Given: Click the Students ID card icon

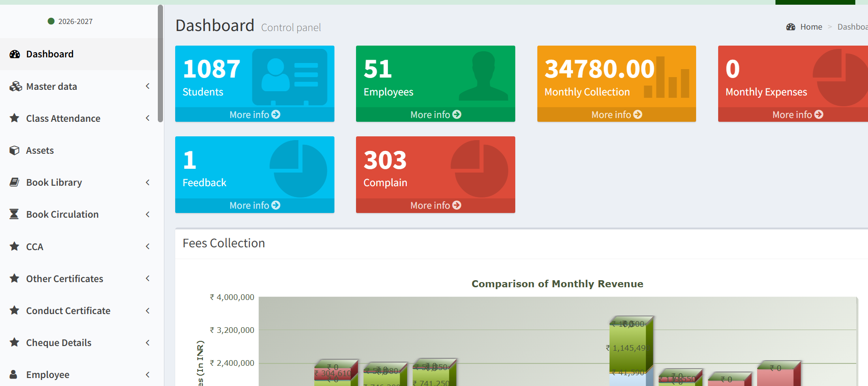Looking at the screenshot, I should [x=290, y=77].
